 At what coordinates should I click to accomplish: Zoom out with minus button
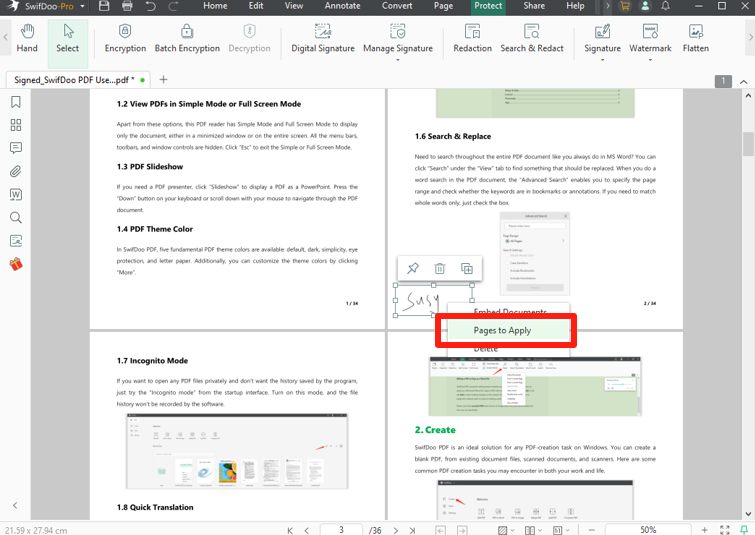click(592, 530)
